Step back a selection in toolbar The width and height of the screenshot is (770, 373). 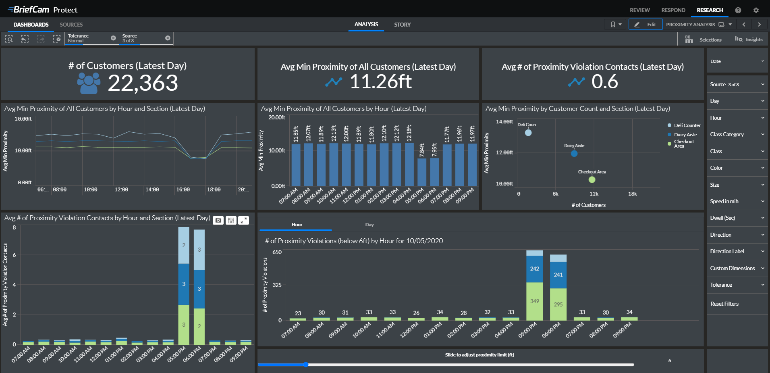click(x=25, y=39)
